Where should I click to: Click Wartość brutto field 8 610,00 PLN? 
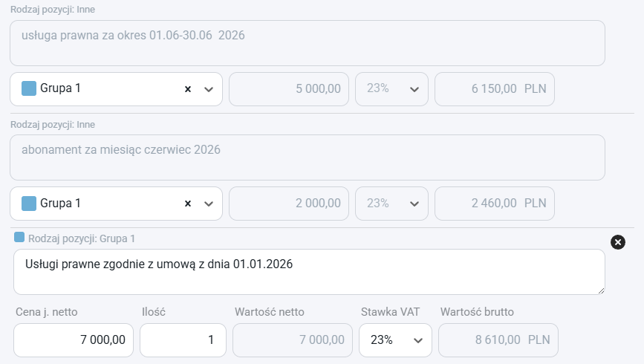[498, 340]
